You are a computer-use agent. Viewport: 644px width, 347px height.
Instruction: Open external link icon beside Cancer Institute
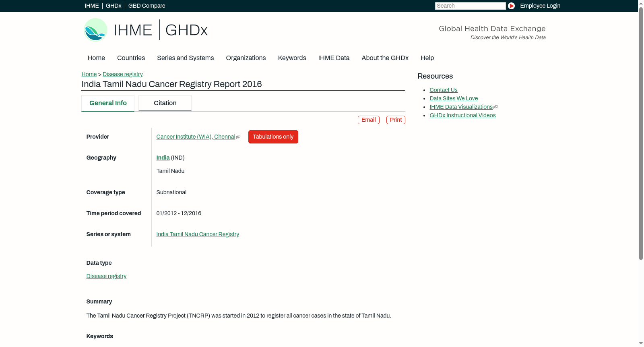click(x=238, y=137)
